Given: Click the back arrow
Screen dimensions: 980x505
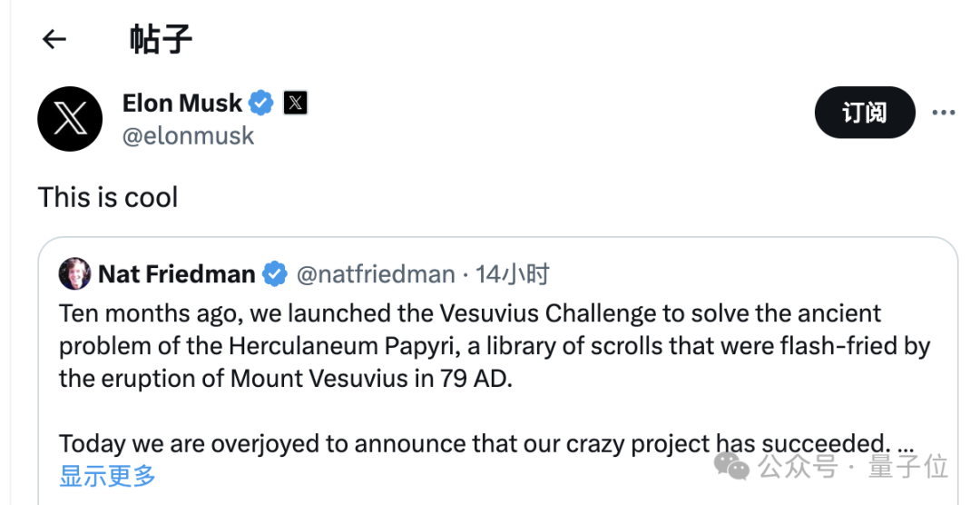Looking at the screenshot, I should click(x=54, y=39).
